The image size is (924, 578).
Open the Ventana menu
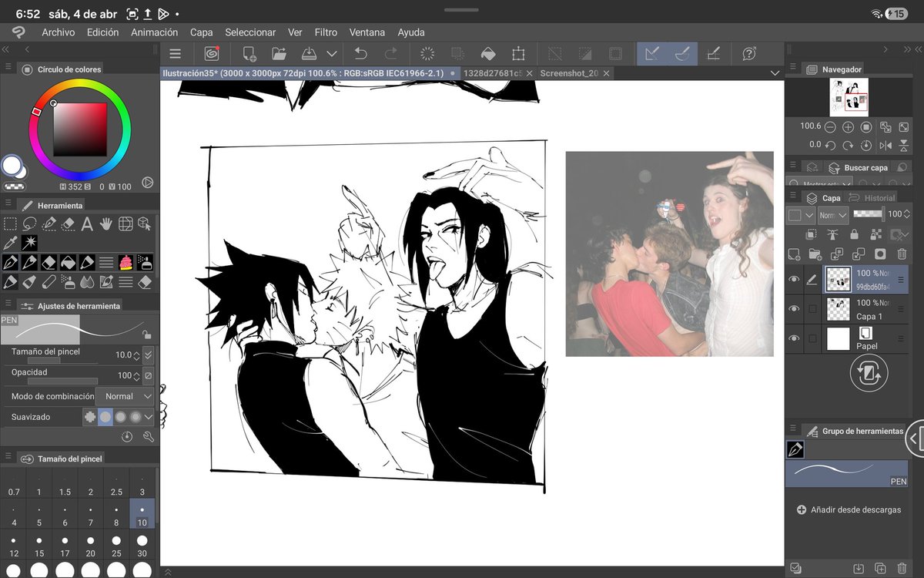368,32
